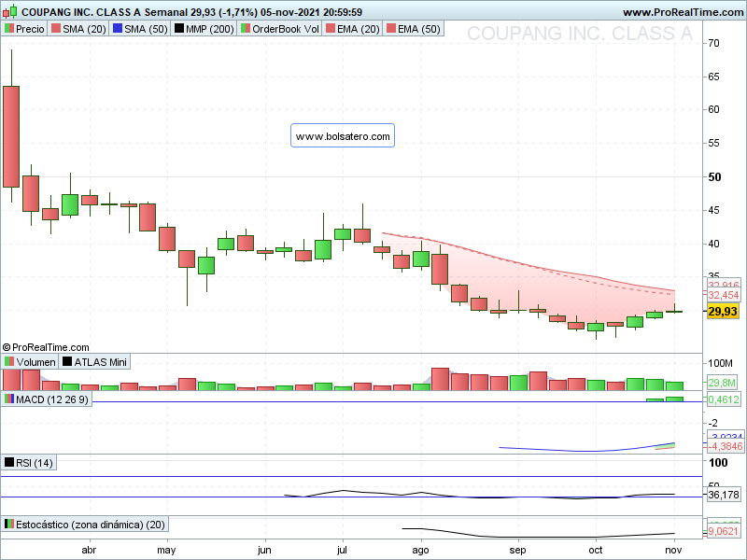Click the bold 50 price axis label

coord(714,177)
